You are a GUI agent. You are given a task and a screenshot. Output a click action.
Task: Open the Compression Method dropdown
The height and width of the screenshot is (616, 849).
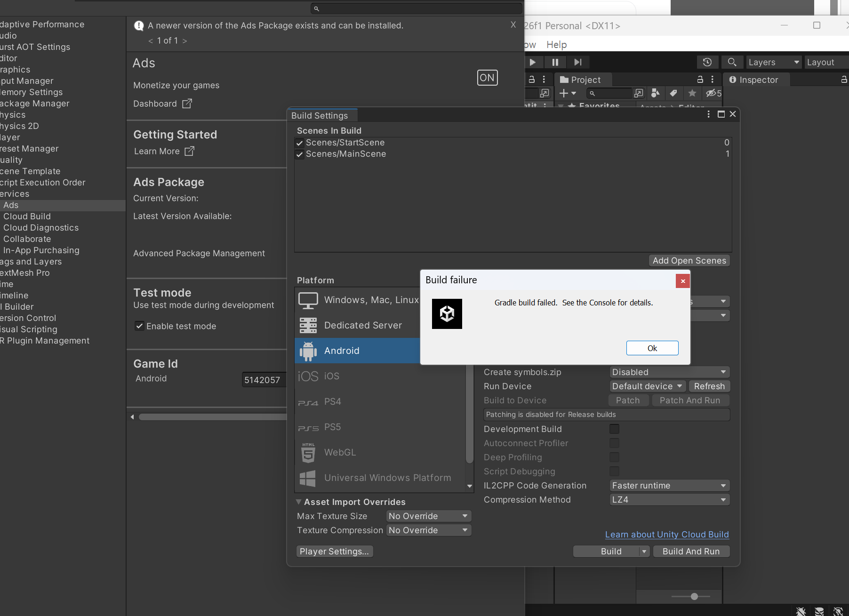point(669,500)
